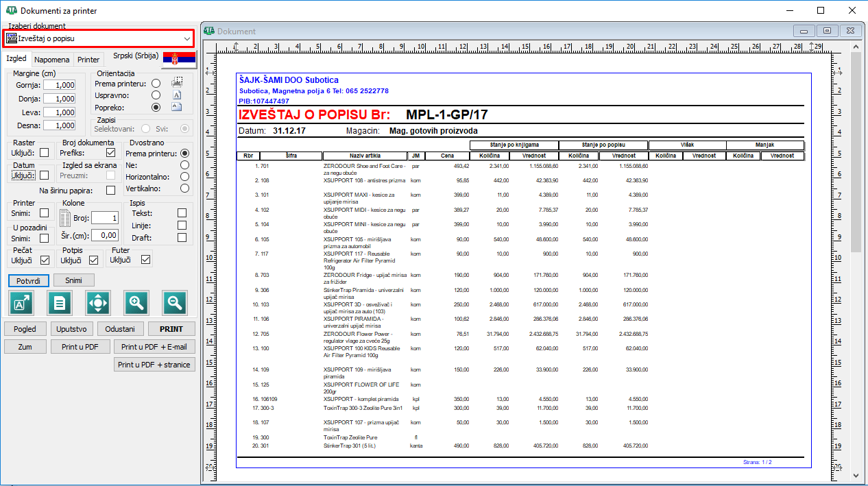This screenshot has width=868, height=486.
Task: Switch to the Napomena tab
Action: pos(52,60)
